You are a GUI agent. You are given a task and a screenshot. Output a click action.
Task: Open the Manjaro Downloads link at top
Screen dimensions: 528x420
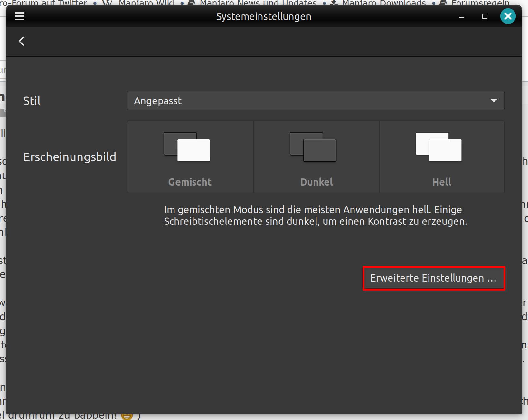384,3
